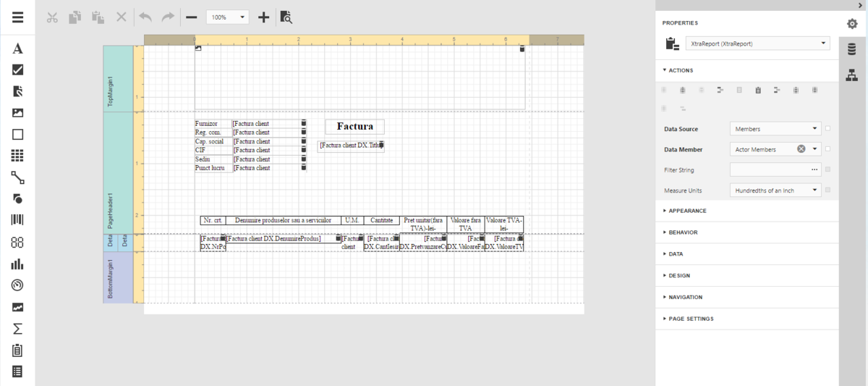868x386 pixels.
Task: Toggle the marker square beside Data Member
Action: [x=827, y=149]
